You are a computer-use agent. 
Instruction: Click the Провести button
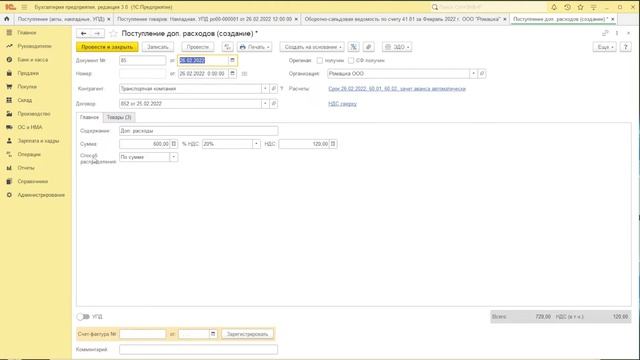pos(198,47)
